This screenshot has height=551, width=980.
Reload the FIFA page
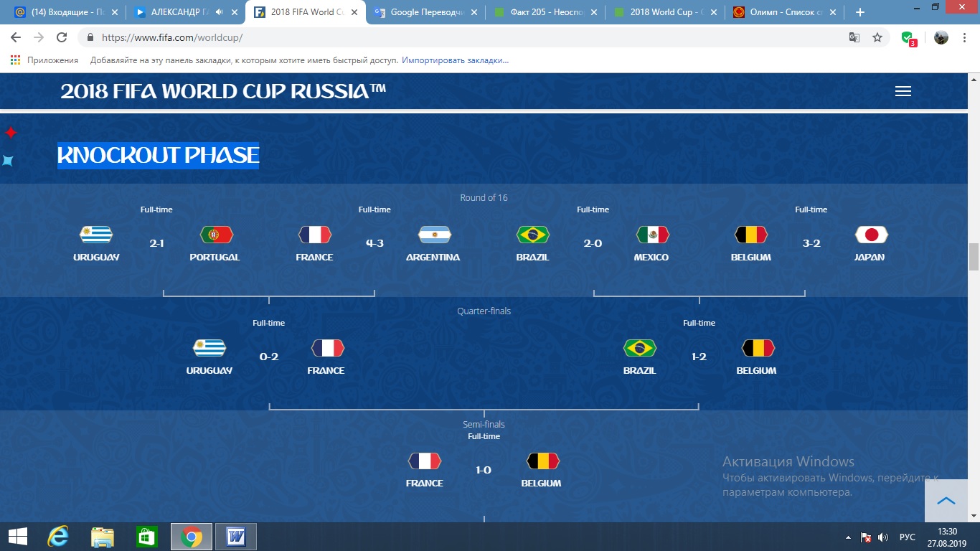coord(62,37)
